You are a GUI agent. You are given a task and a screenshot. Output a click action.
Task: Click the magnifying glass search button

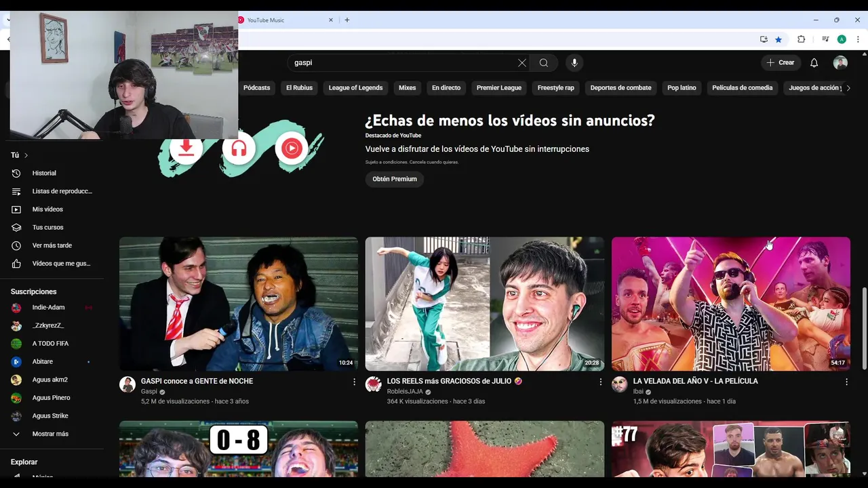(x=544, y=62)
